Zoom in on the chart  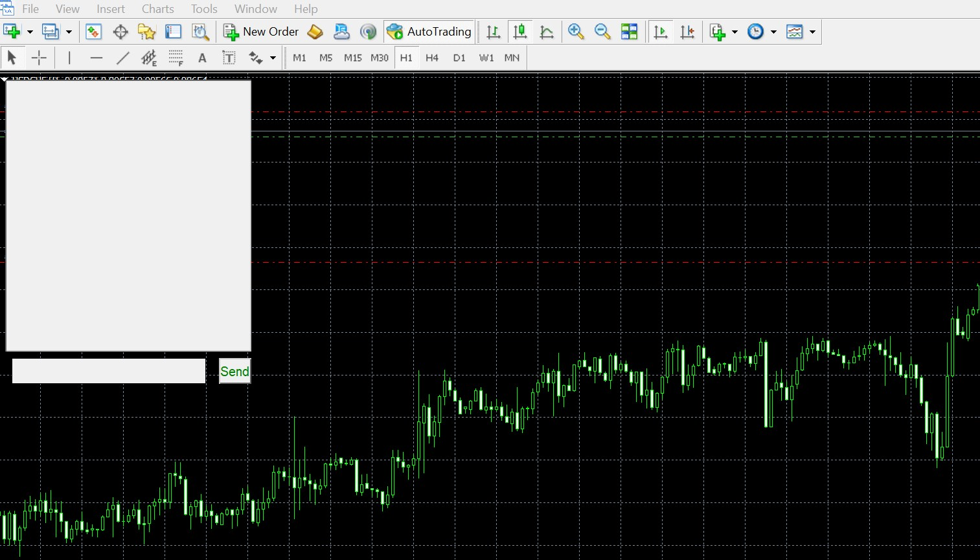click(576, 32)
